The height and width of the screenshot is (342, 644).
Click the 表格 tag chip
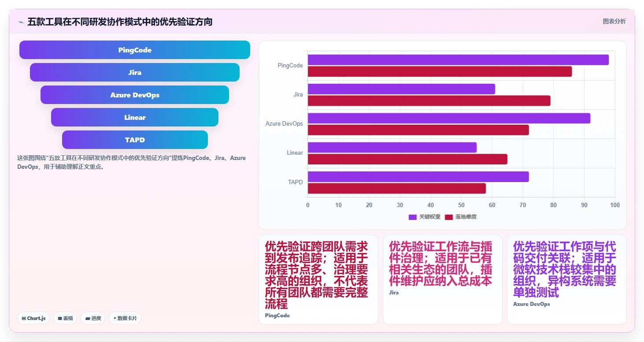(x=65, y=318)
